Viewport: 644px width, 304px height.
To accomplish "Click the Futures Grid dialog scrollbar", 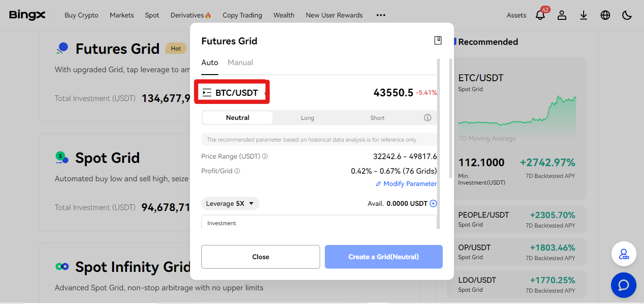I will [x=450, y=118].
